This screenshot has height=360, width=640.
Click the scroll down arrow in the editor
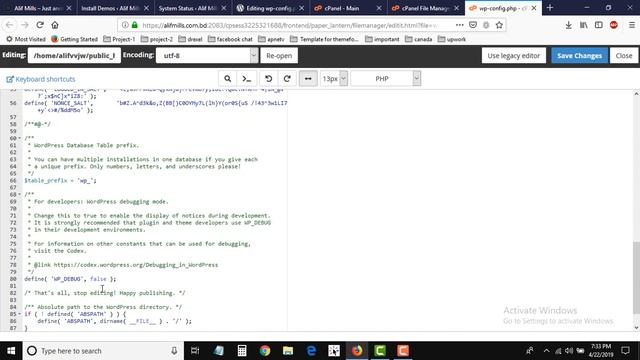pyautogui.click(x=636, y=327)
